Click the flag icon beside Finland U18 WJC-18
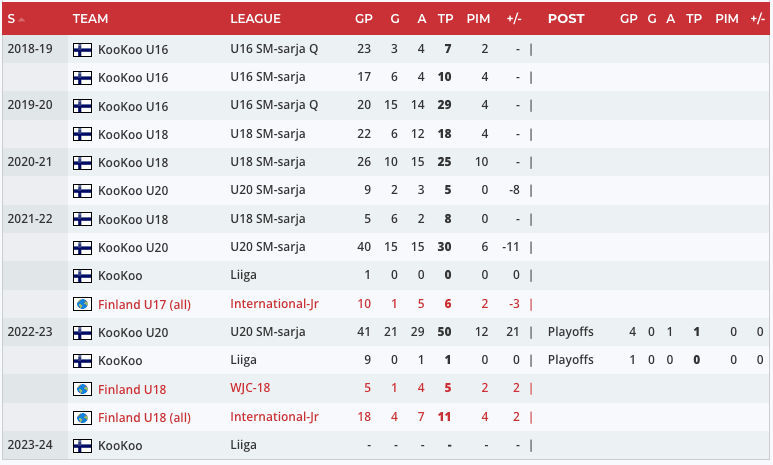Viewport: 773px width, 465px height. coord(82,389)
